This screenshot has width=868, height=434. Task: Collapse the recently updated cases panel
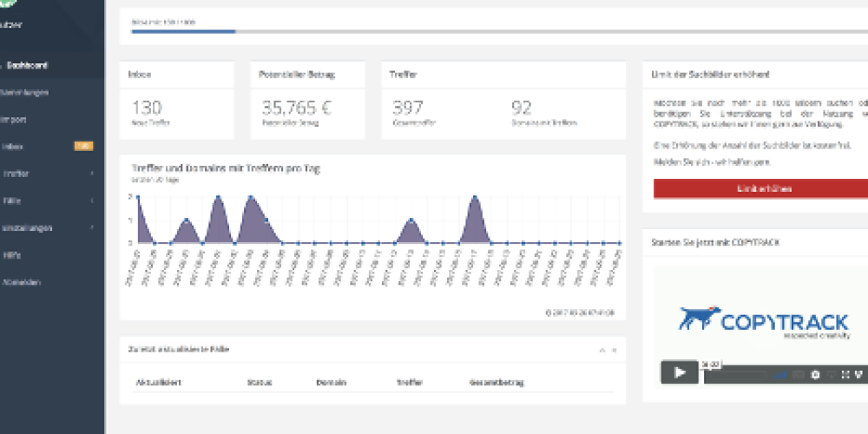pos(602,350)
